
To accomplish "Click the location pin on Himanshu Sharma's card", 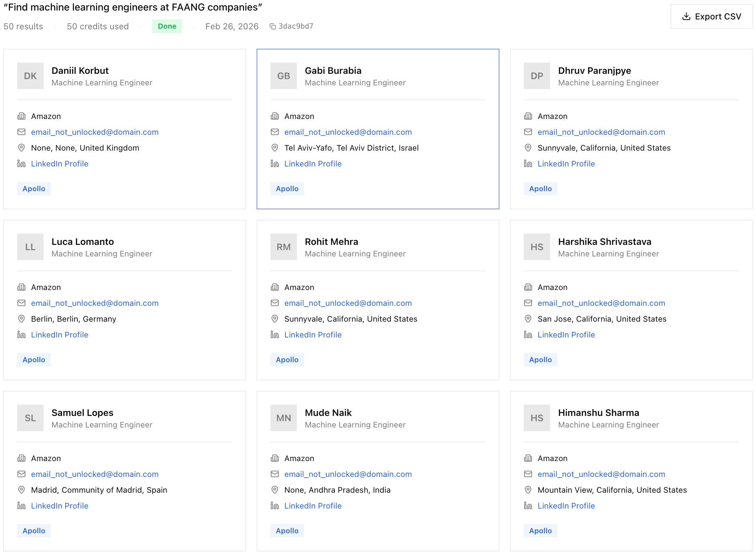I will pyautogui.click(x=528, y=490).
